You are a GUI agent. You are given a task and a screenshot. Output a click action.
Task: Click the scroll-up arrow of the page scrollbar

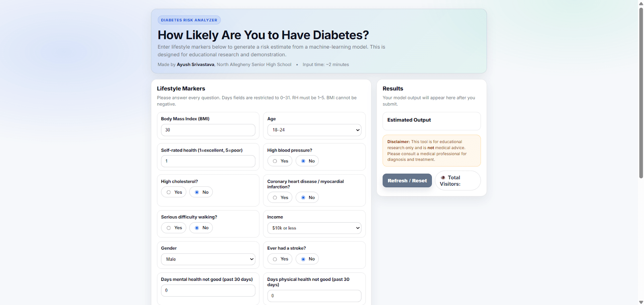641,4
